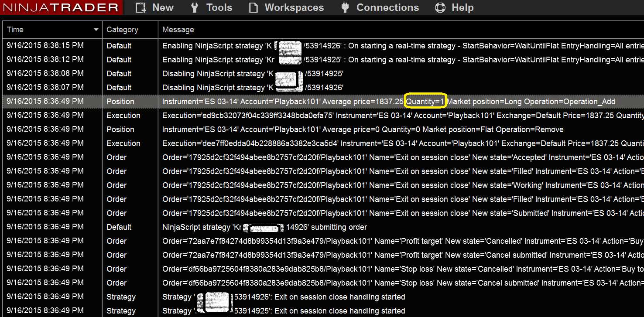Select the 9/16/2015 8:38:07 PM time cell
The width and height of the screenshot is (644, 317).
(45, 88)
